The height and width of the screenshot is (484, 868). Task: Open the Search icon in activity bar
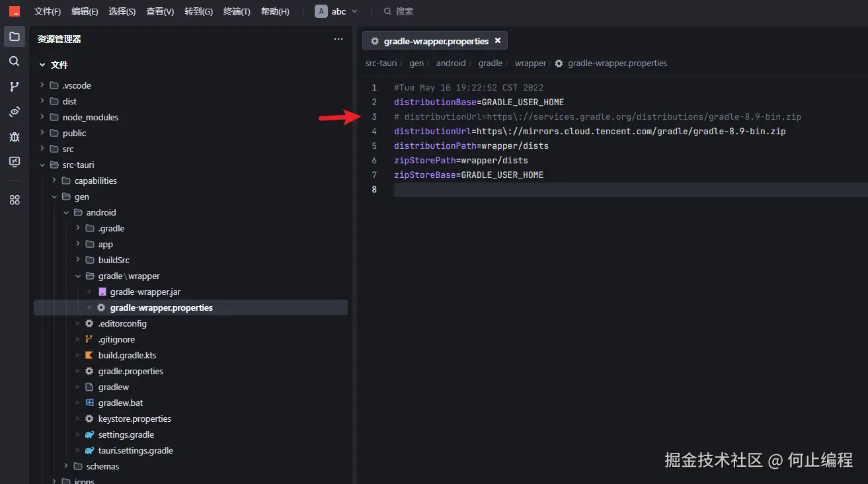(15, 61)
